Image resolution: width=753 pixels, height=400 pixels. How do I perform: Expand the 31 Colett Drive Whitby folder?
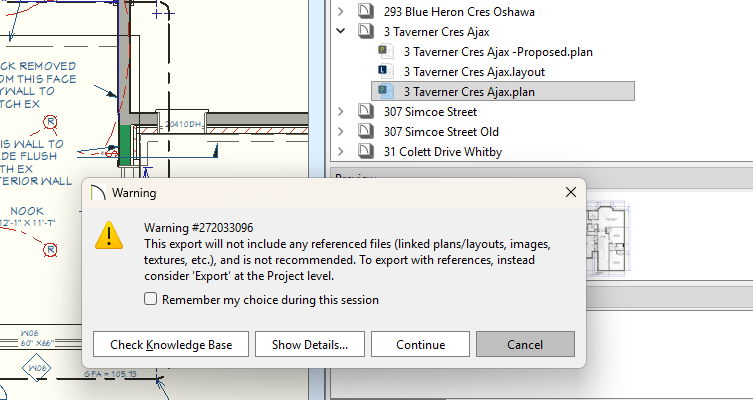(342, 151)
